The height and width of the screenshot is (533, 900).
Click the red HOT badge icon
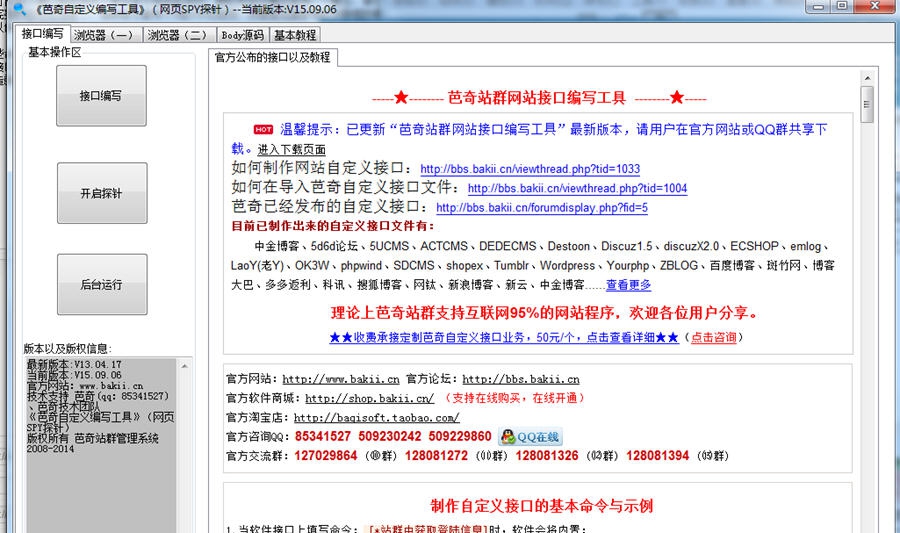(263, 130)
